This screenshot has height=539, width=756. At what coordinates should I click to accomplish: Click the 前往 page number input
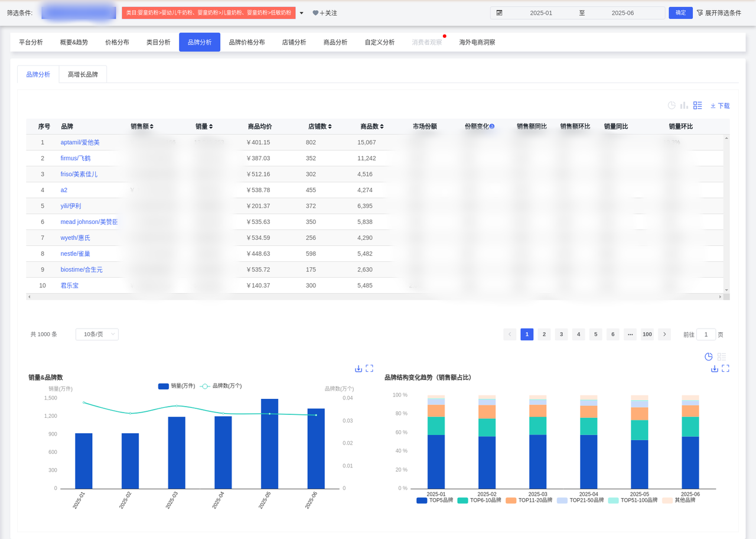pyautogui.click(x=706, y=335)
